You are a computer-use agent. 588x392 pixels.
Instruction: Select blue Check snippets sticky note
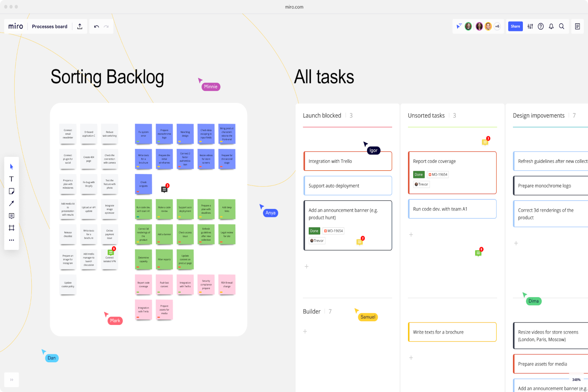(x=143, y=184)
